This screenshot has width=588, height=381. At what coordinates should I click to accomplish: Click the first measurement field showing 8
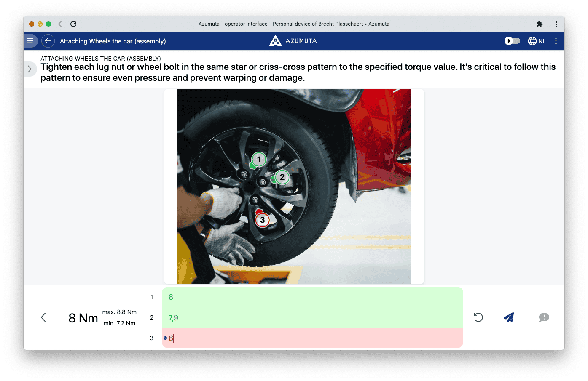312,297
